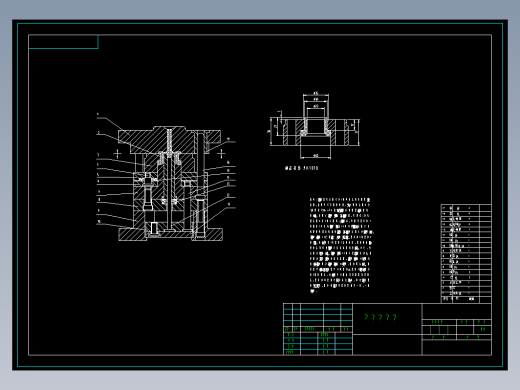This screenshot has height=390, width=520.
Task: Select the parts list table above title block
Action: pyautogui.click(x=466, y=254)
